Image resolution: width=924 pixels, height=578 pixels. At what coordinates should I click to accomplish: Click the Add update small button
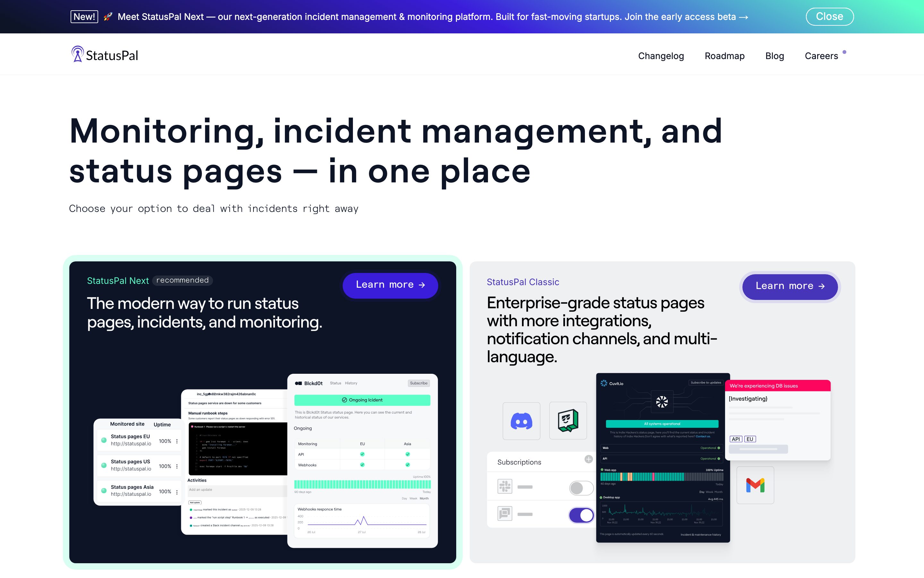(195, 503)
